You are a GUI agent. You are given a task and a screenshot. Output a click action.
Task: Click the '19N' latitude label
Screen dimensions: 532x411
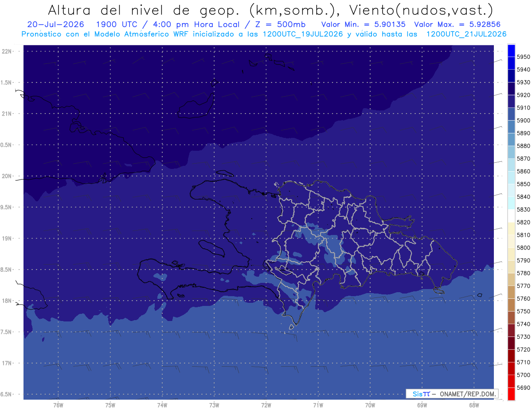pyautogui.click(x=8, y=239)
